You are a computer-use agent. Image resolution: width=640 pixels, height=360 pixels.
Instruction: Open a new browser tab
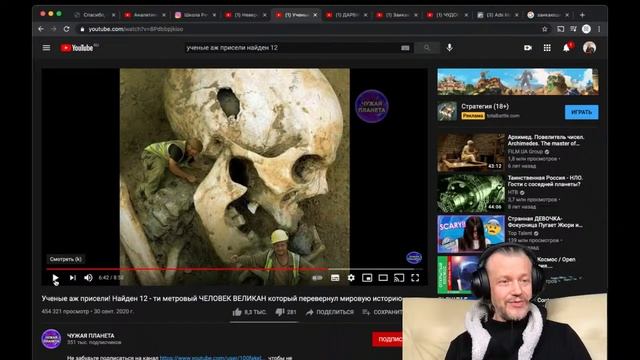coord(582,15)
